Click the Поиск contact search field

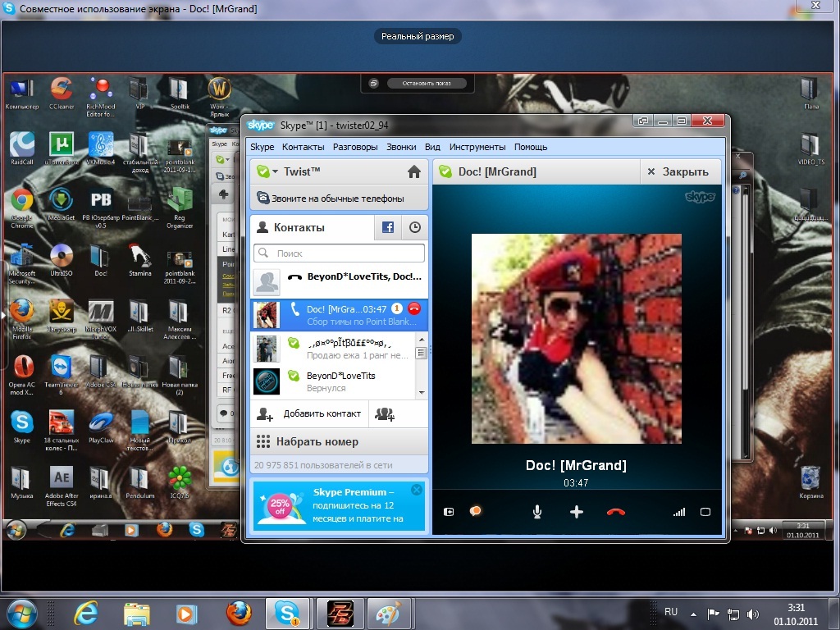click(x=340, y=253)
